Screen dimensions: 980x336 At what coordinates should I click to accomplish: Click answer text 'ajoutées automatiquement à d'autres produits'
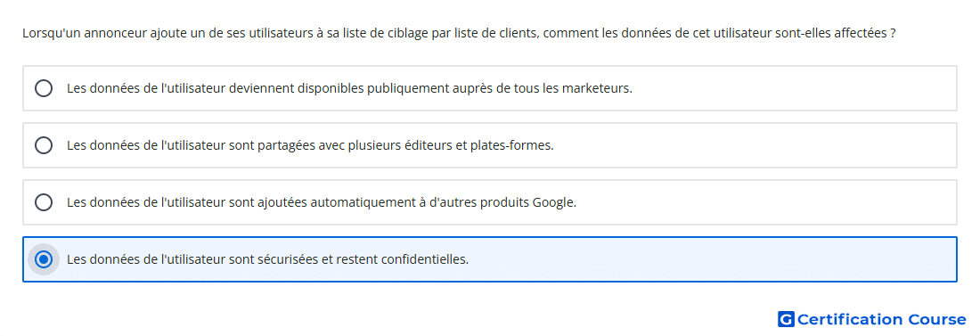322,202
